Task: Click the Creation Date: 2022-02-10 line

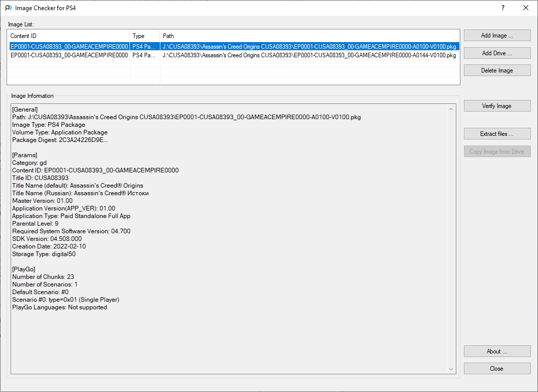Action: (x=49, y=246)
